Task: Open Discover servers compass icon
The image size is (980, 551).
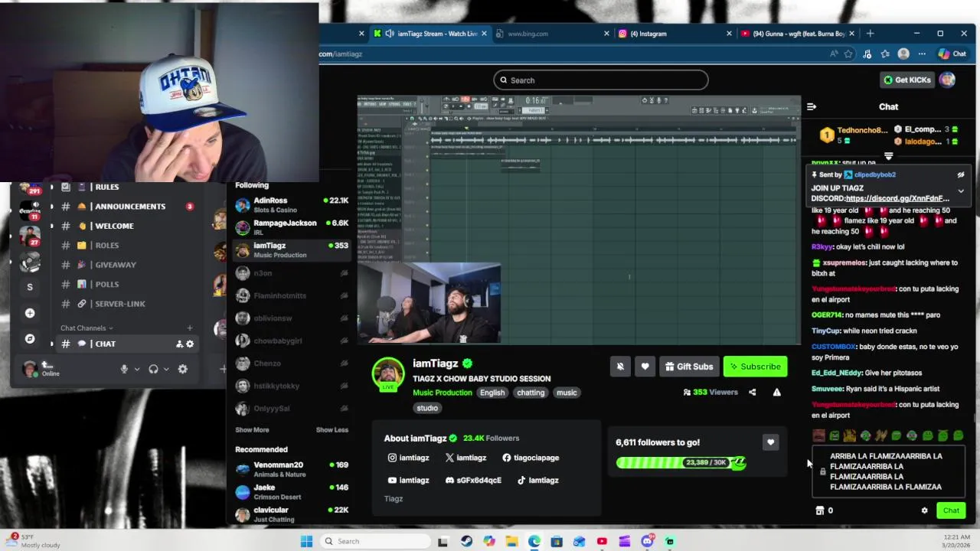Action: pos(30,338)
